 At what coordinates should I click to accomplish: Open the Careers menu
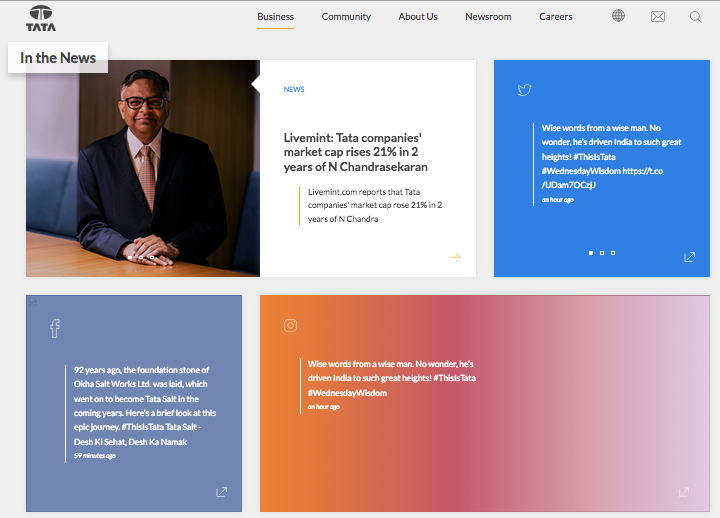click(556, 17)
